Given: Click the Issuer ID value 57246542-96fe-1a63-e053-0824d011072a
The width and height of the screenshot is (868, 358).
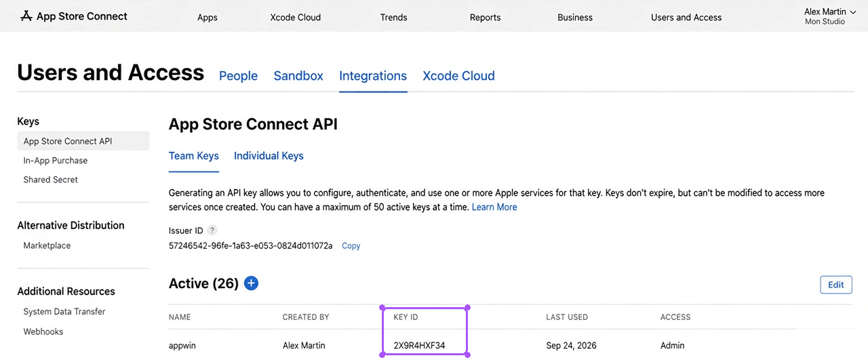Looking at the screenshot, I should pyautogui.click(x=251, y=245).
